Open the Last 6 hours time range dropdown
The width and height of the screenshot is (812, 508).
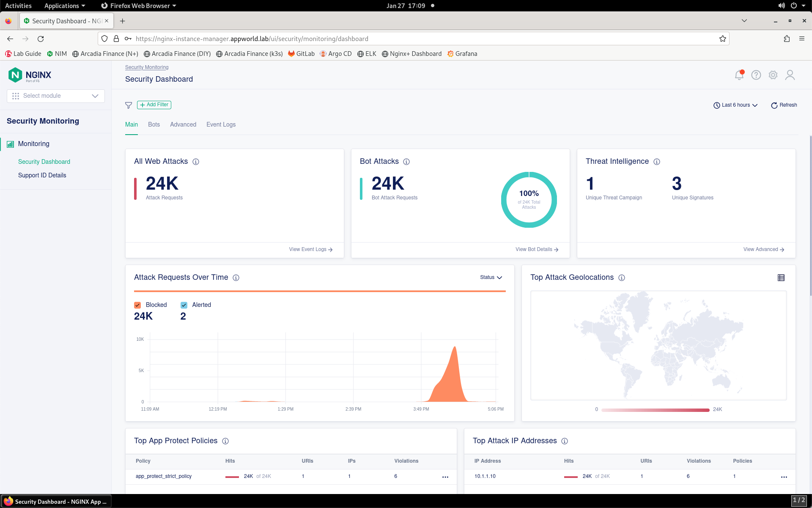pos(735,105)
